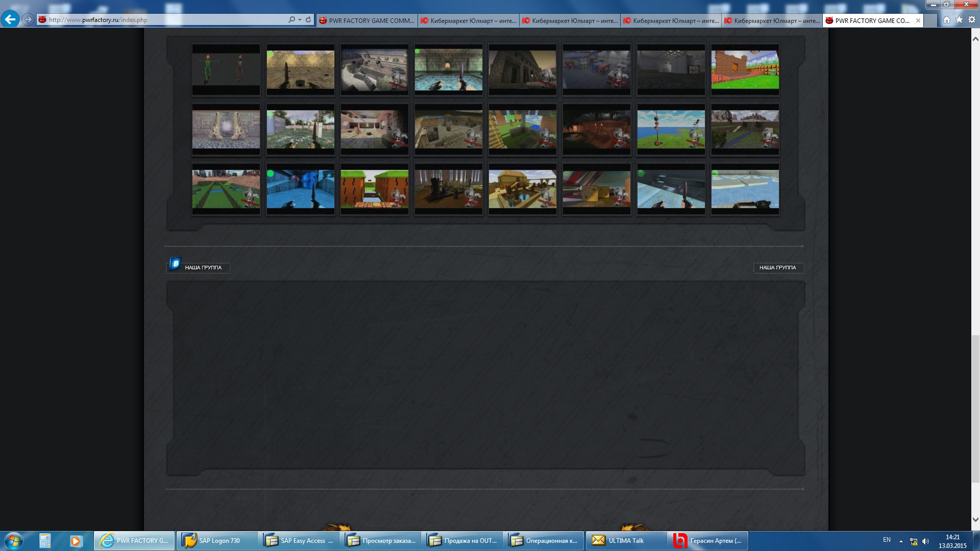Click the page scrollbar down arrow
The height and width of the screenshot is (551, 980).
tap(975, 520)
